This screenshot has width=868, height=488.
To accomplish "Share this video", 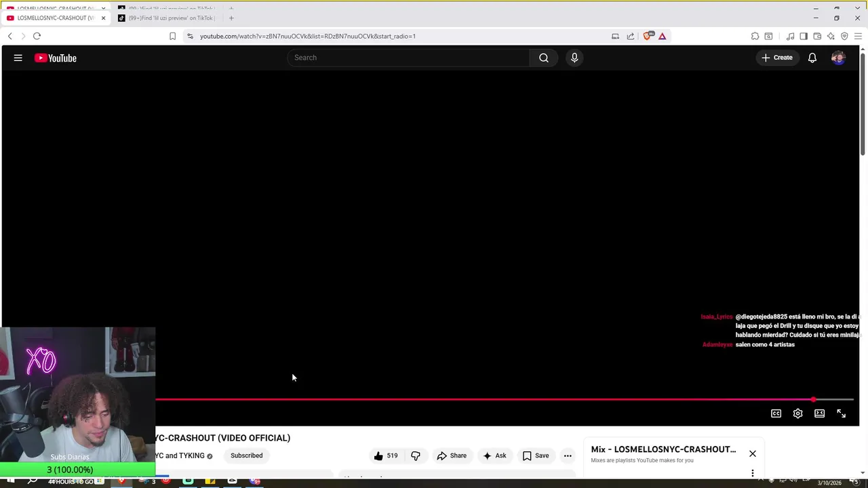I will click(x=452, y=455).
